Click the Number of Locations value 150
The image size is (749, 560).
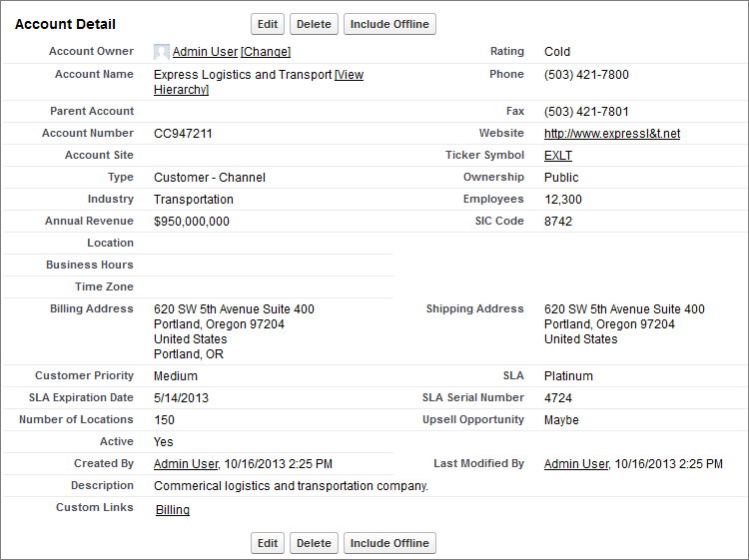point(165,420)
